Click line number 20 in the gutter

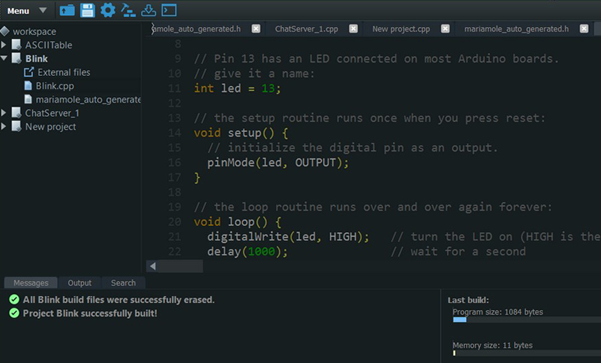[x=174, y=222]
